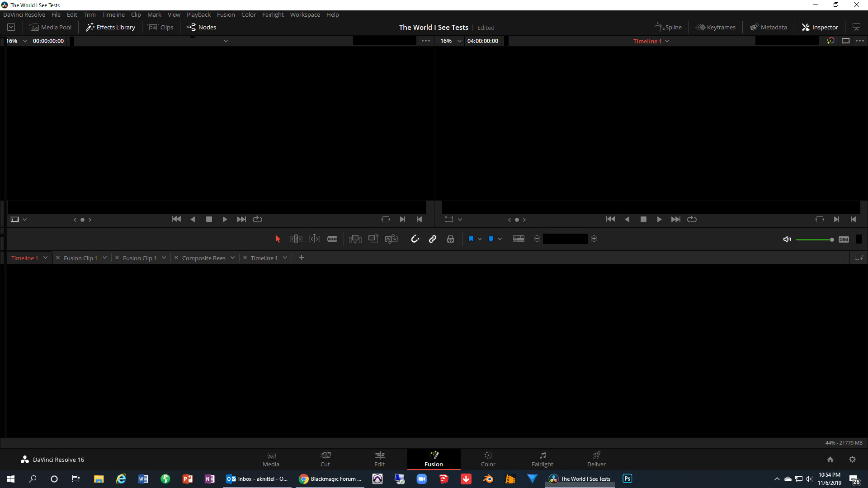The image size is (868, 488).
Task: Click timeline viewer timecode 04:00:00:00
Action: coord(483,41)
